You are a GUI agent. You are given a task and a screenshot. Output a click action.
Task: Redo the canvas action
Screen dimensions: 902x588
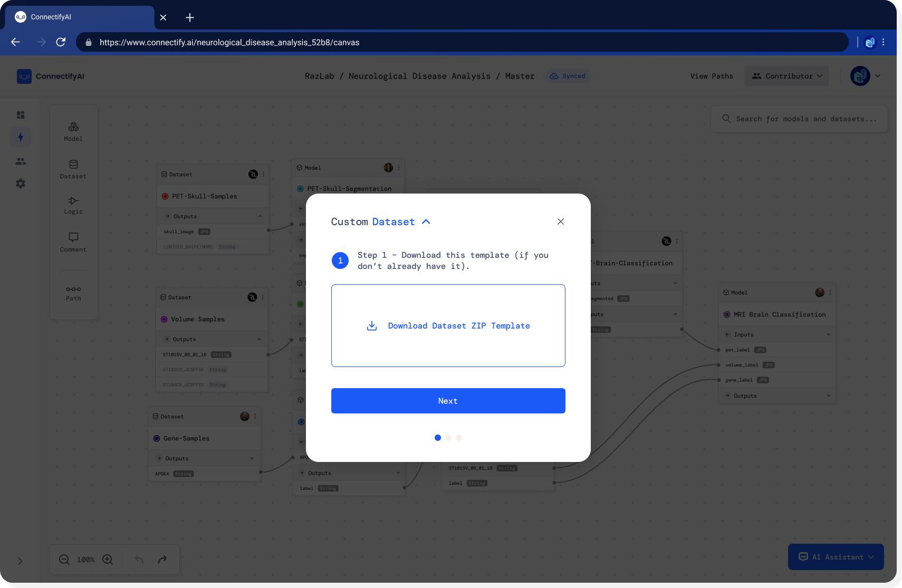coord(162,560)
